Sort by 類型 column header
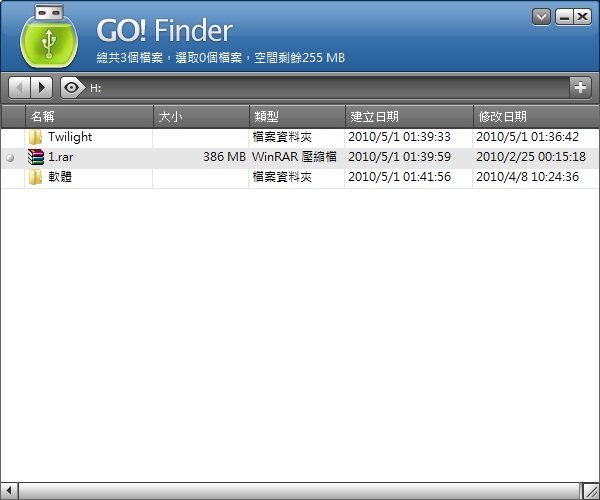This screenshot has height=500, width=600. pos(297,117)
